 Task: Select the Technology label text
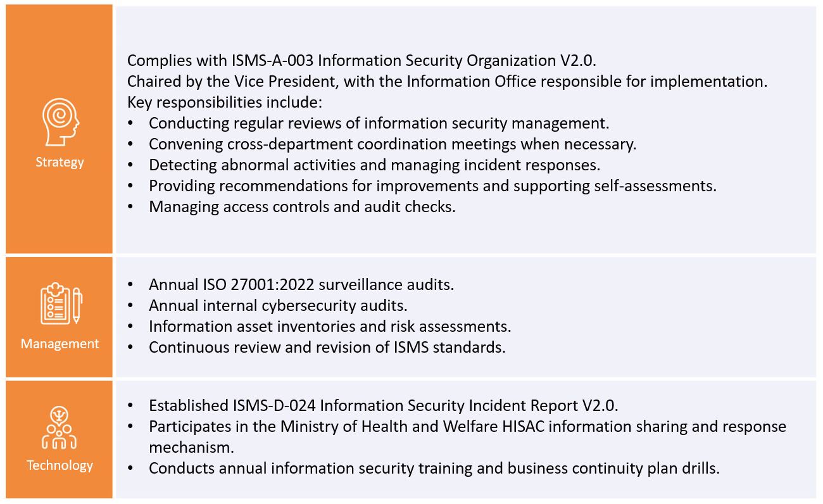click(60, 465)
